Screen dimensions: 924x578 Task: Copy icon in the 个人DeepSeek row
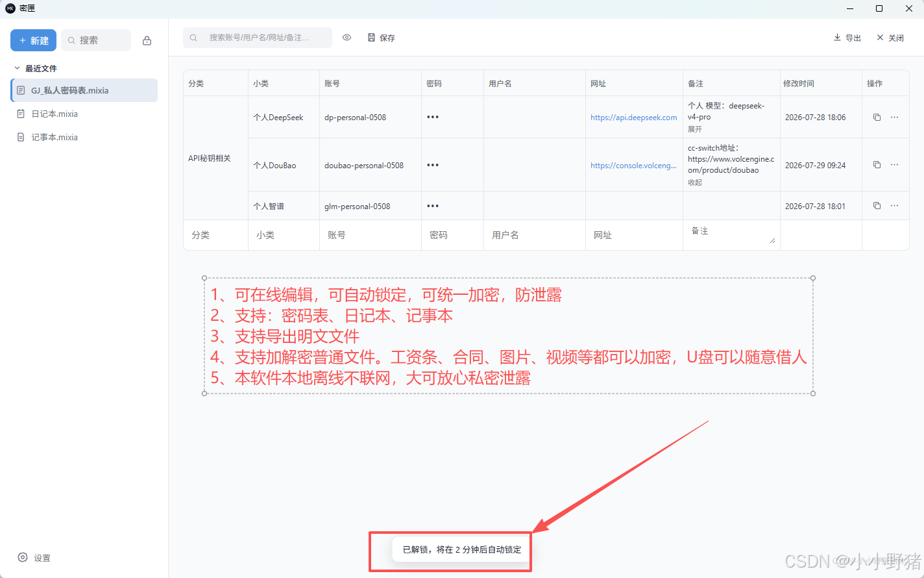(877, 117)
